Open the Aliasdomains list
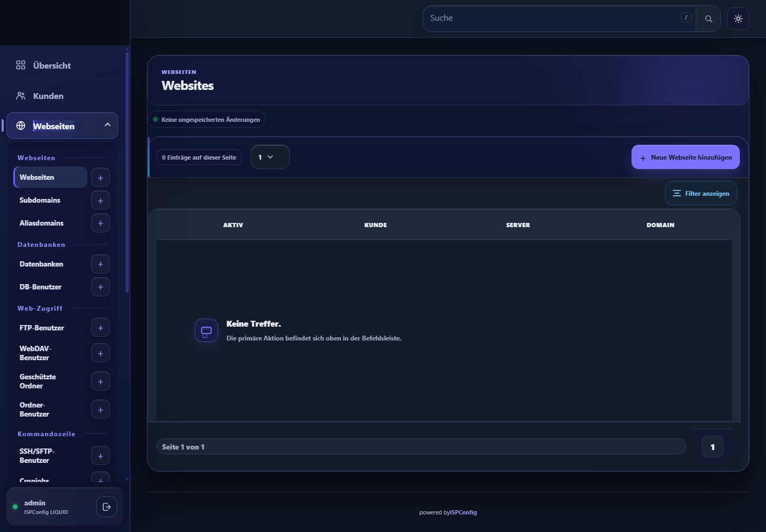 coord(50,223)
